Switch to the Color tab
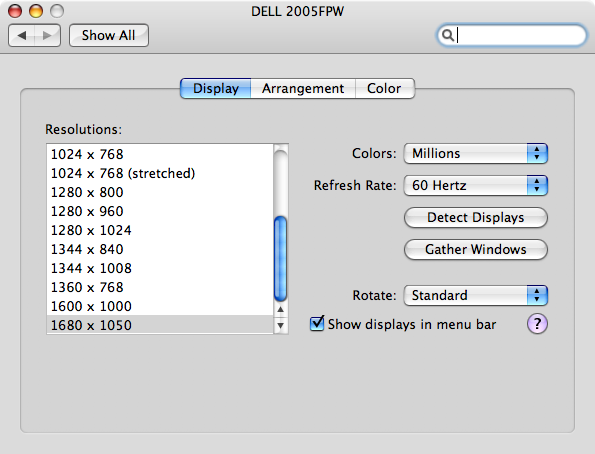 [384, 88]
